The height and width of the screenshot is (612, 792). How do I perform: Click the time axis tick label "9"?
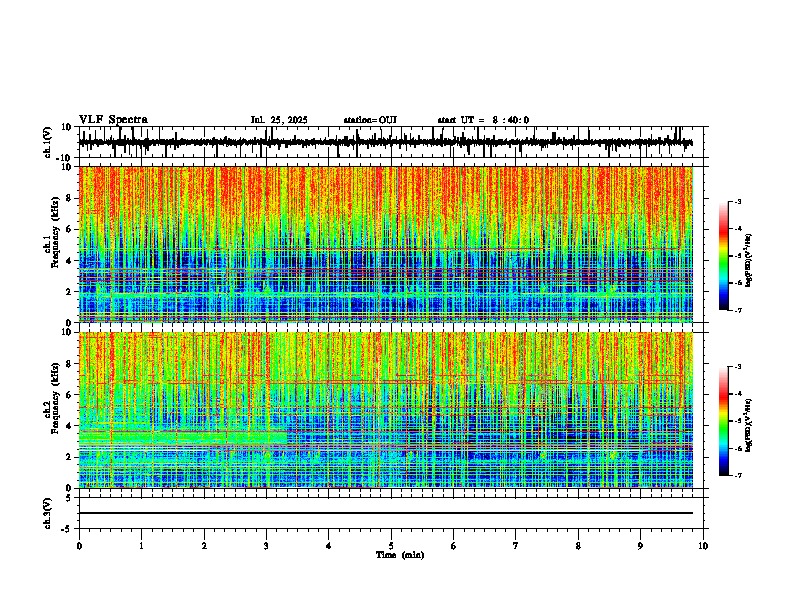point(640,546)
